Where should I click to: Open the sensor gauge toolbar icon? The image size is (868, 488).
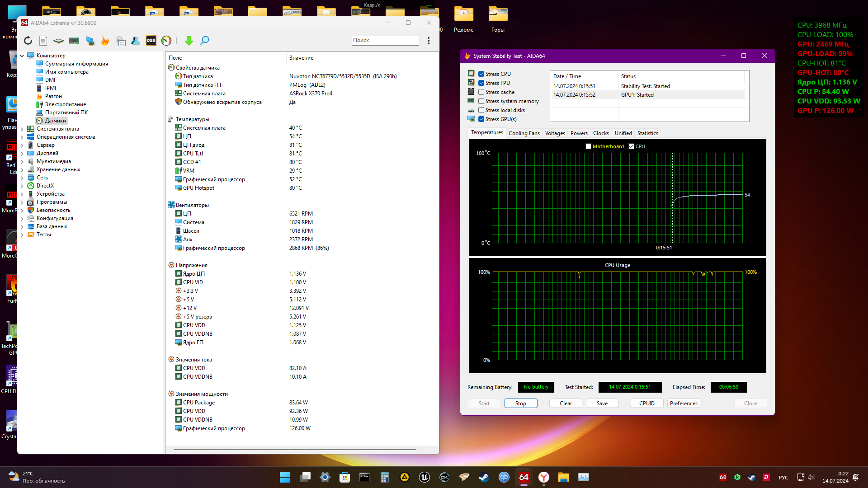166,41
